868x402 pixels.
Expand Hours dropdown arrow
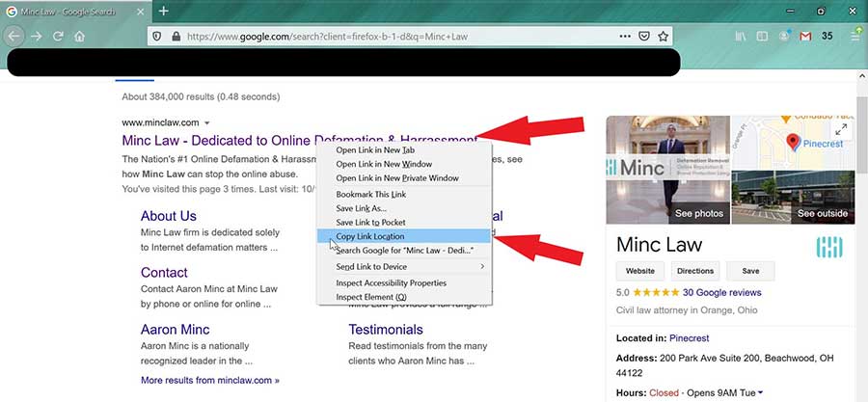click(760, 393)
